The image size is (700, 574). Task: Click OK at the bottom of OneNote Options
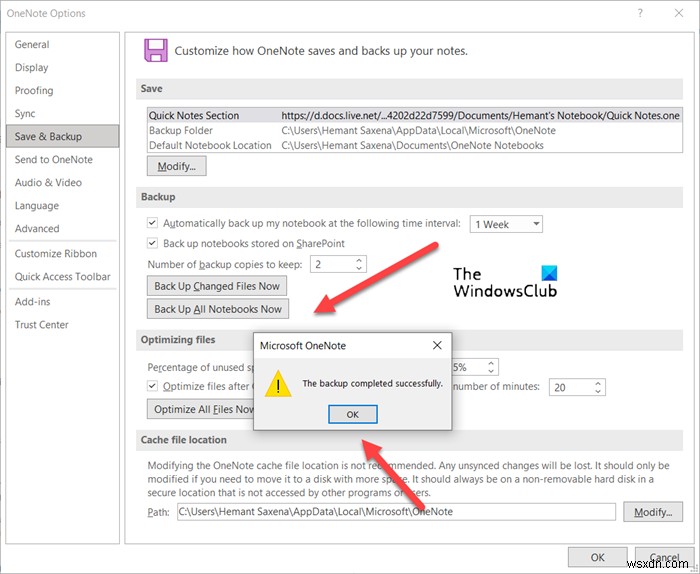(x=597, y=557)
